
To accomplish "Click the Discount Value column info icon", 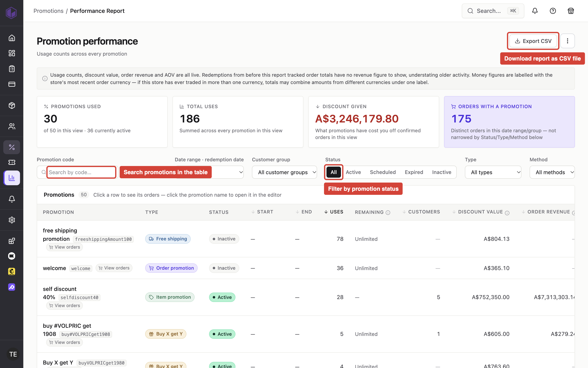I will click(x=507, y=213).
